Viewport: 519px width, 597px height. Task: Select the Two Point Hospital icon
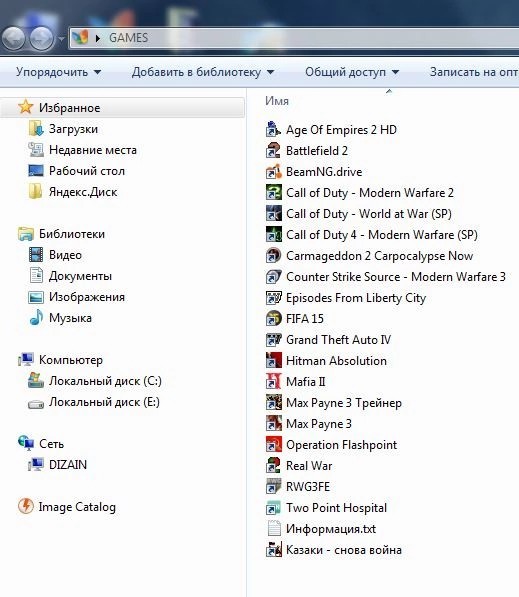click(x=273, y=508)
